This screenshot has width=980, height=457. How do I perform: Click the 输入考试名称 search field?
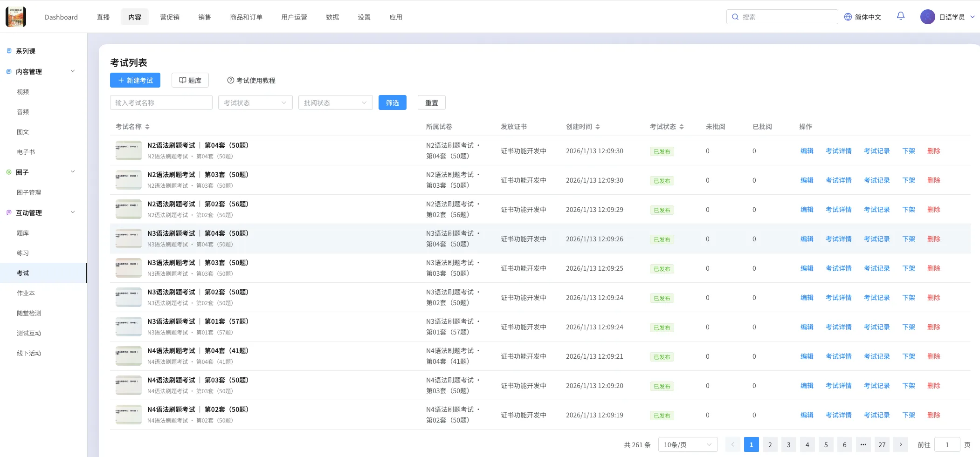161,102
